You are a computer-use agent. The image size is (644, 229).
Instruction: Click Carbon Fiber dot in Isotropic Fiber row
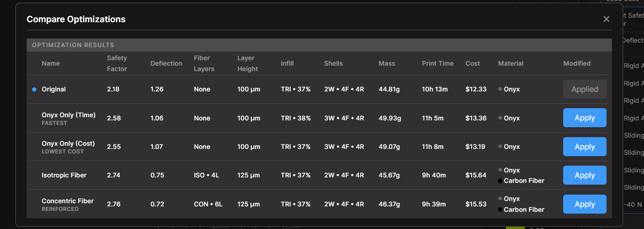500,181
